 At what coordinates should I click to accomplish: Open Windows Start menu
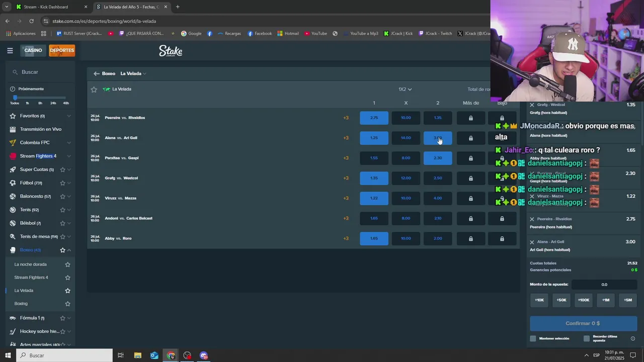click(x=8, y=355)
